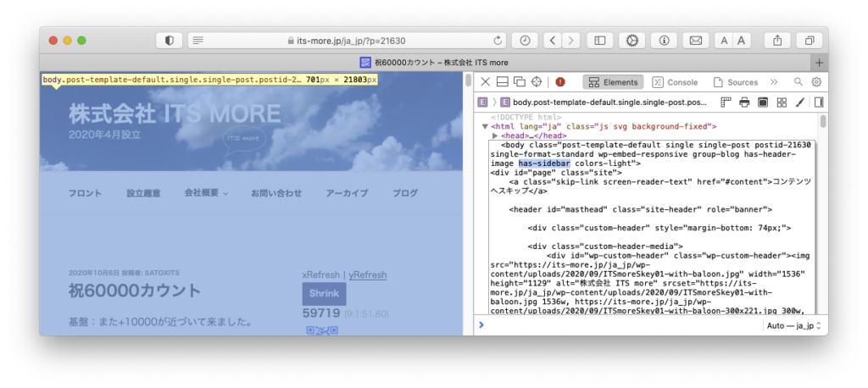Collapse the html element tree node

coord(485,126)
